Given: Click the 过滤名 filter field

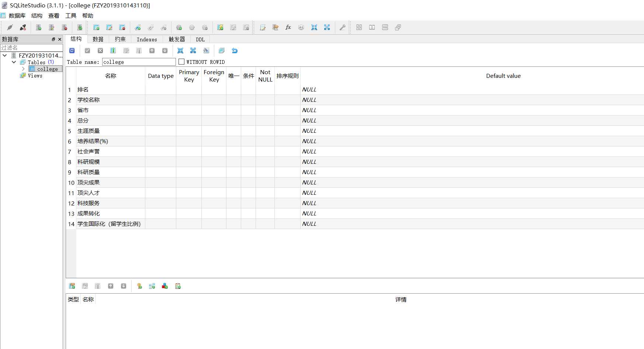Looking at the screenshot, I should 31,48.
